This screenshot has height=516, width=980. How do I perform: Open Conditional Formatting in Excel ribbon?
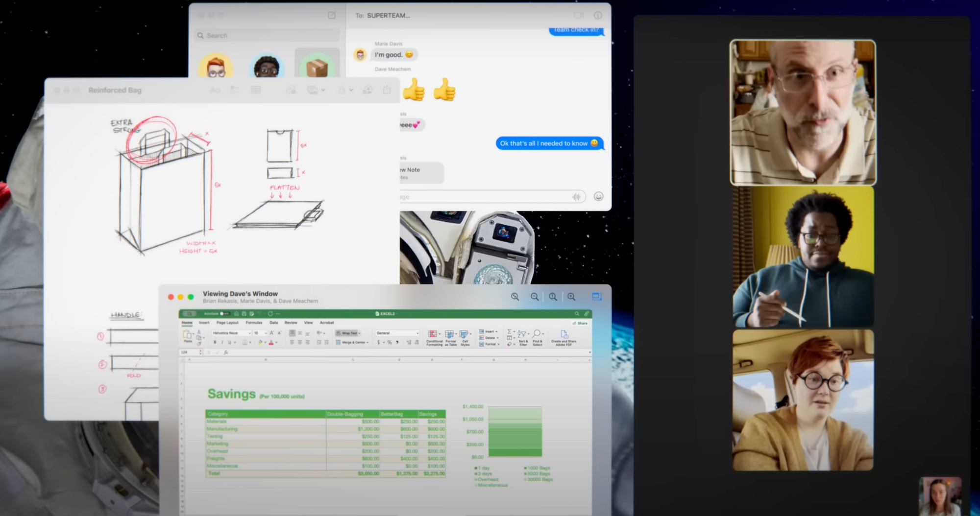click(434, 337)
